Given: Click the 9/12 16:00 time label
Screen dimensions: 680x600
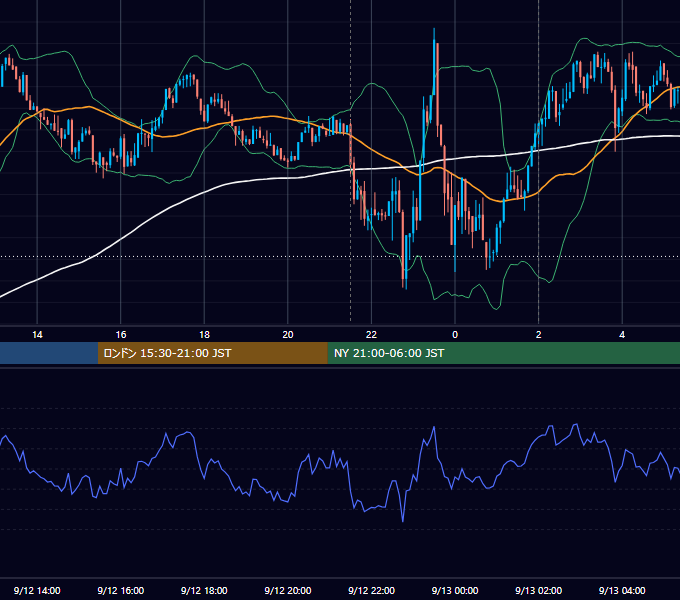Looking at the screenshot, I should 121,590.
